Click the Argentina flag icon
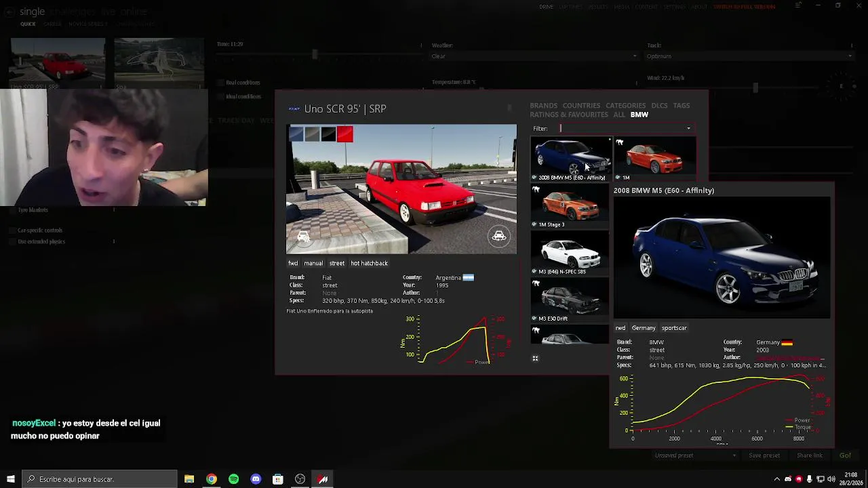This screenshot has height=488, width=868. click(469, 277)
